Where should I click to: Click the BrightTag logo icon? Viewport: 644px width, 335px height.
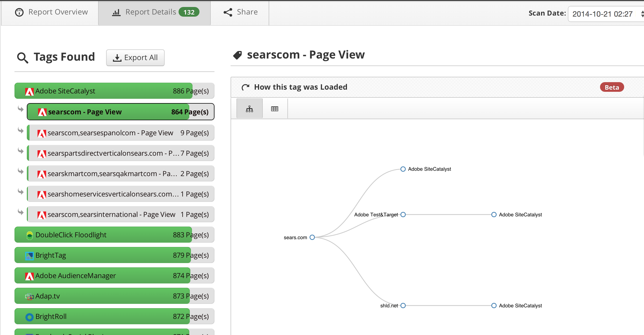pos(29,256)
